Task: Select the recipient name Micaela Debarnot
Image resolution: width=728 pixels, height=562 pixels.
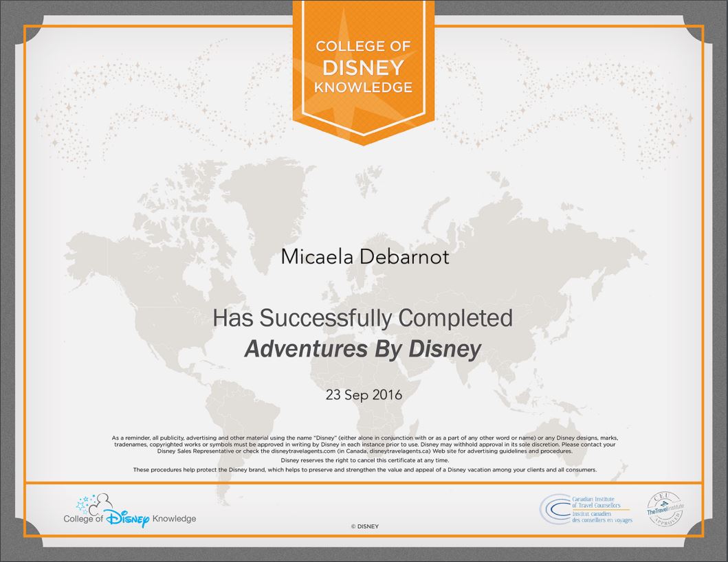Action: point(364,256)
